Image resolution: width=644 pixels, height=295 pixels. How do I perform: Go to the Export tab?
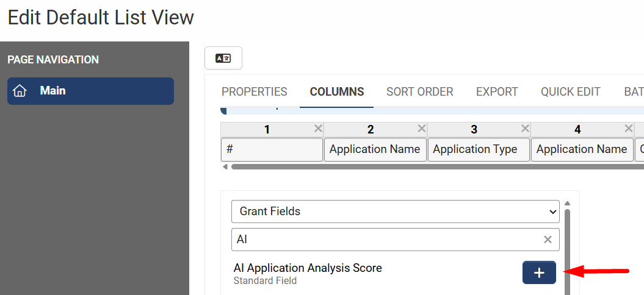(x=497, y=91)
